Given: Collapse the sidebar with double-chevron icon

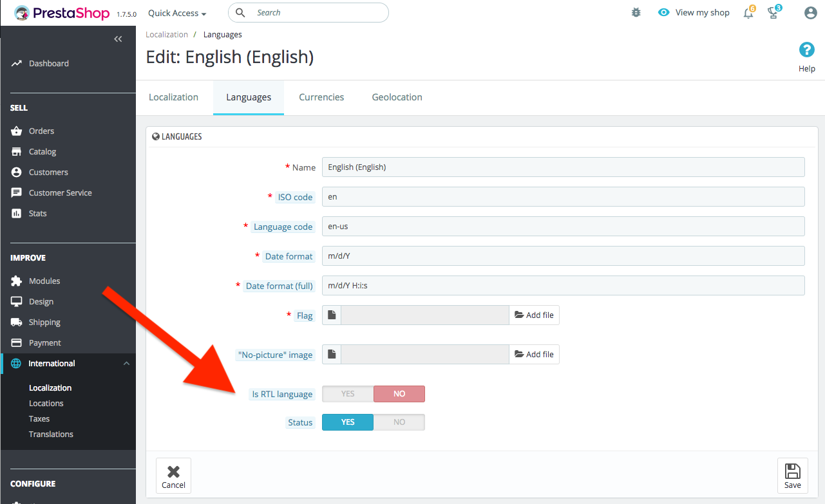Looking at the screenshot, I should (x=118, y=39).
